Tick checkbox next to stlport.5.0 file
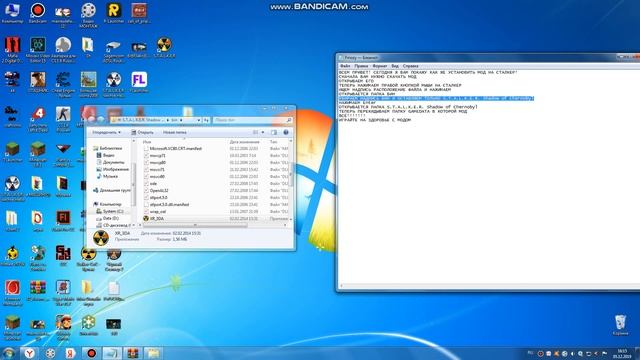Screen dimensions: 640x360 click(146, 198)
